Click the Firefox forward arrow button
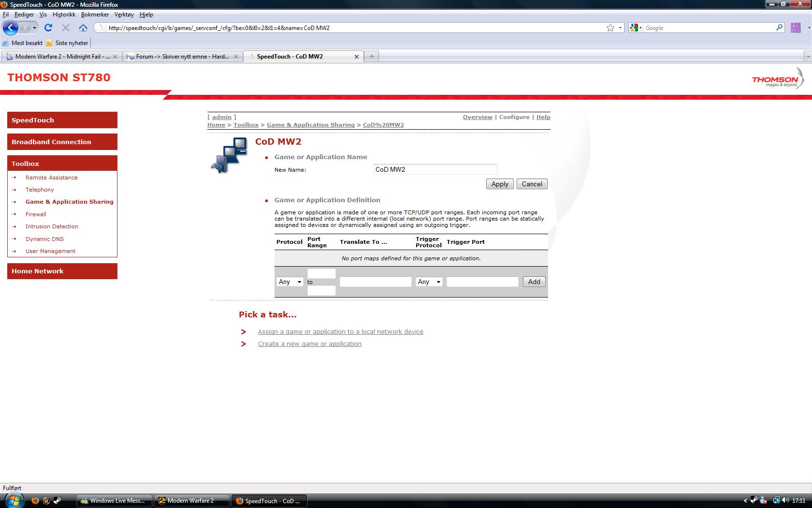 click(x=25, y=28)
